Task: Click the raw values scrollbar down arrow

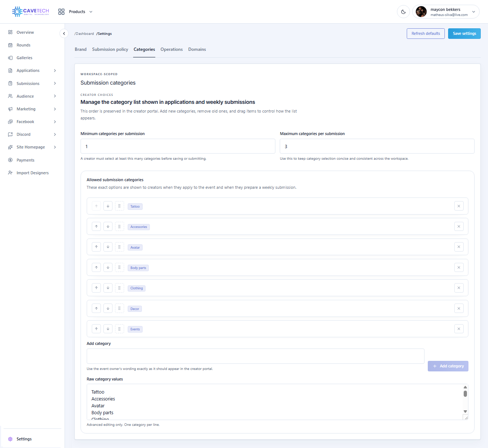Action: pyautogui.click(x=465, y=411)
